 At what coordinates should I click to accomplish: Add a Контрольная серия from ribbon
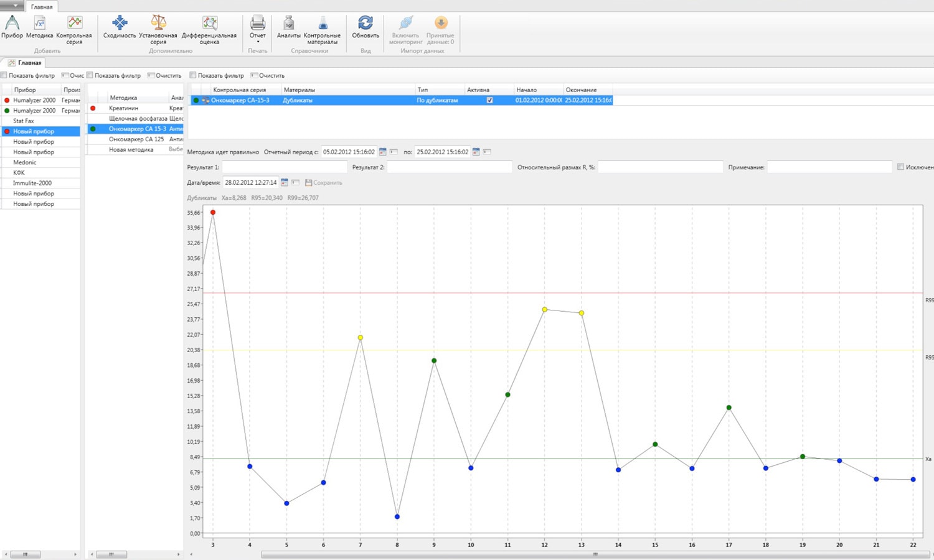[x=74, y=24]
